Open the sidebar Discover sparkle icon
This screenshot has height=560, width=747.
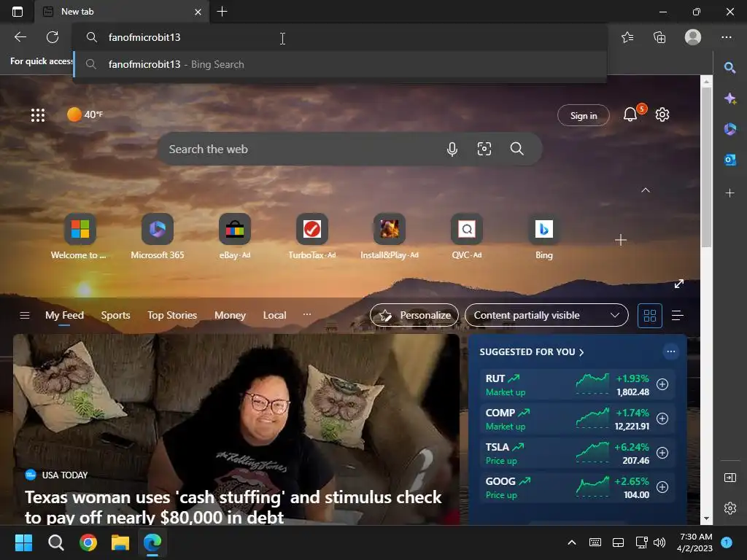point(729,98)
